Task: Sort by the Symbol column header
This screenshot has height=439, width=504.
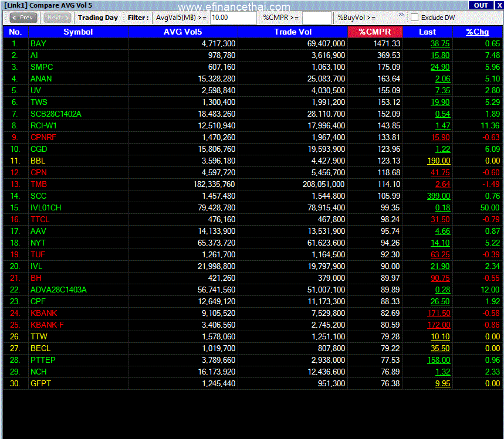Action: [78, 32]
